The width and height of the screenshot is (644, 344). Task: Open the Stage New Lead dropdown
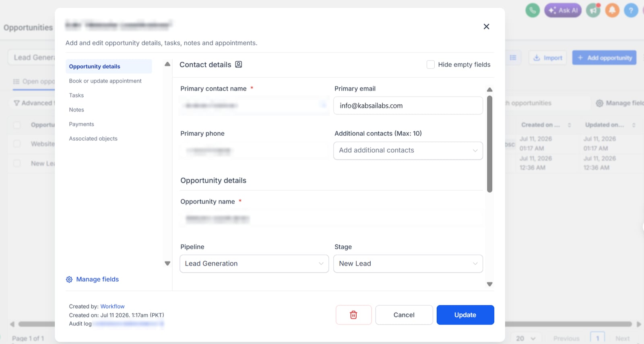tap(408, 264)
